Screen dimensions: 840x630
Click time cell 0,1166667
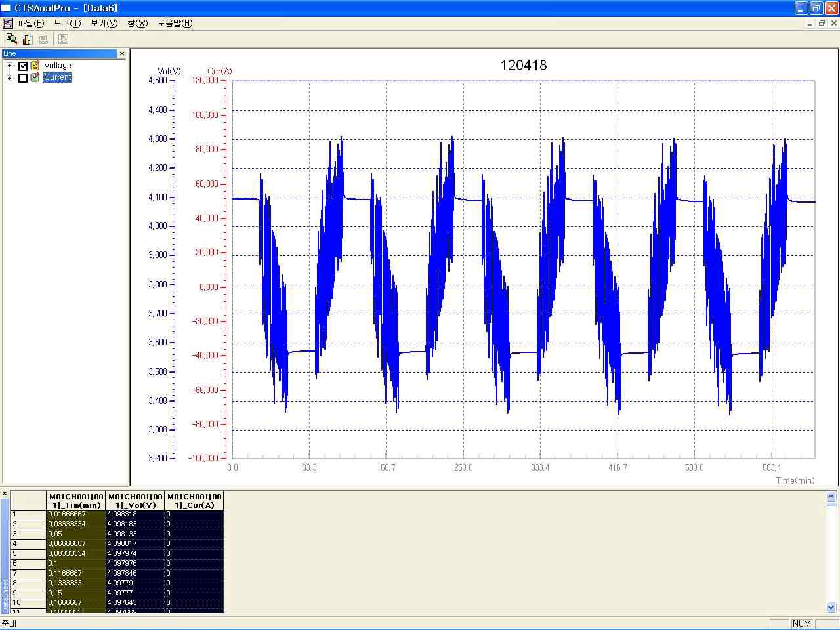click(76, 574)
